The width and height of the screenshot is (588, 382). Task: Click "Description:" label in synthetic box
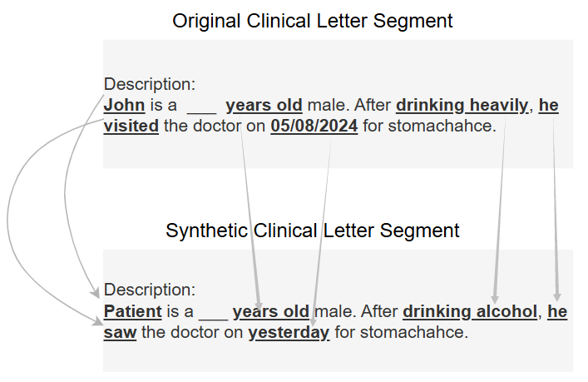(150, 290)
